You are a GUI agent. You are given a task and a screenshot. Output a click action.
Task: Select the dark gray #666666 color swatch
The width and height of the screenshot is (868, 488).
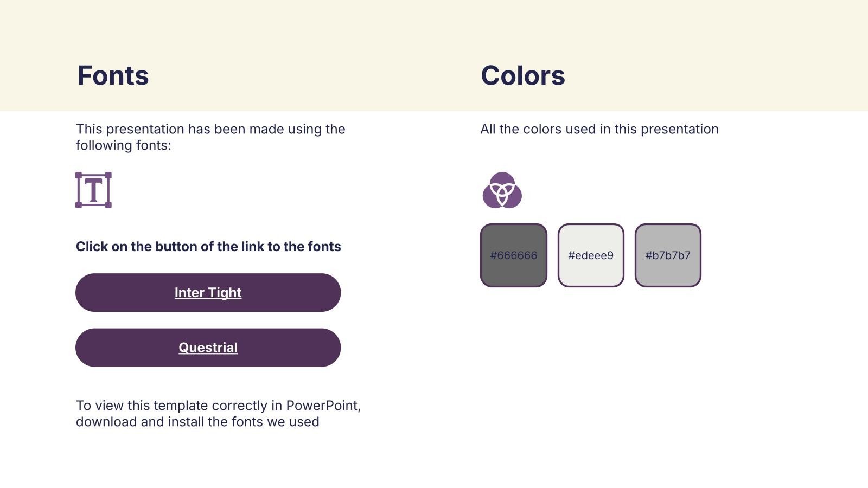coord(513,255)
